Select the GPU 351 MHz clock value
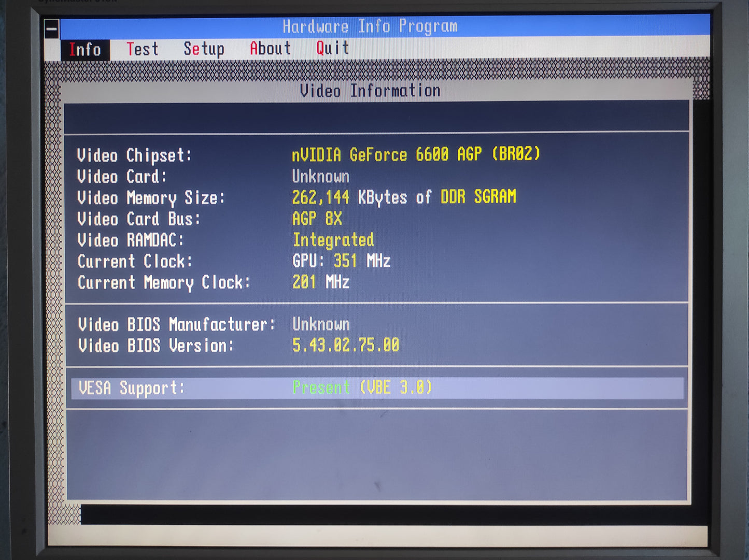The image size is (749, 560). [342, 261]
